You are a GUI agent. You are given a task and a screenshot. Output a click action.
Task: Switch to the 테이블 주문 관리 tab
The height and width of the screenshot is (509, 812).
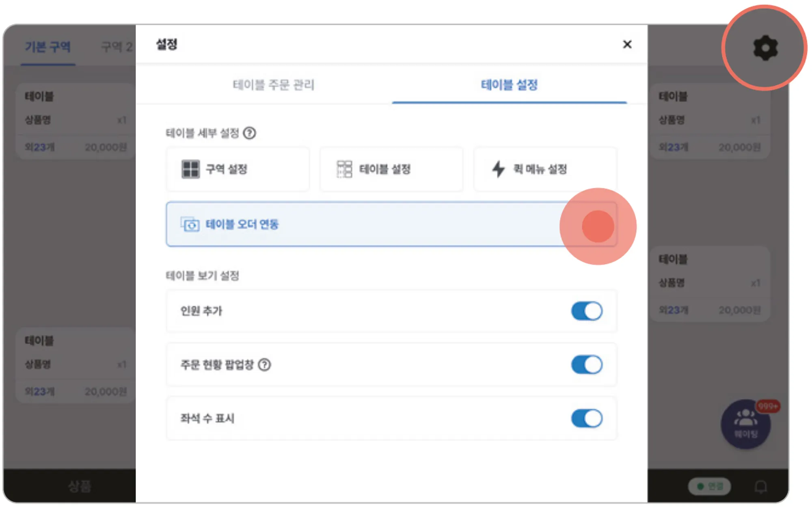273,85
